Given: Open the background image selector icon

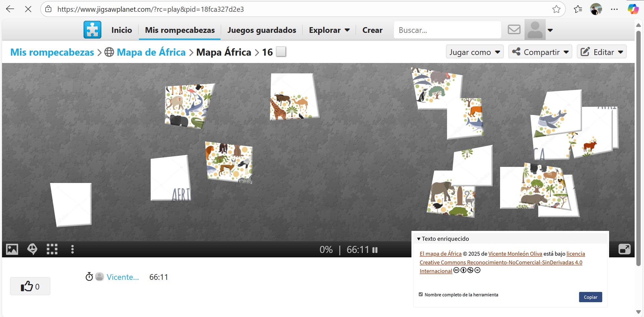Looking at the screenshot, I should [x=12, y=249].
